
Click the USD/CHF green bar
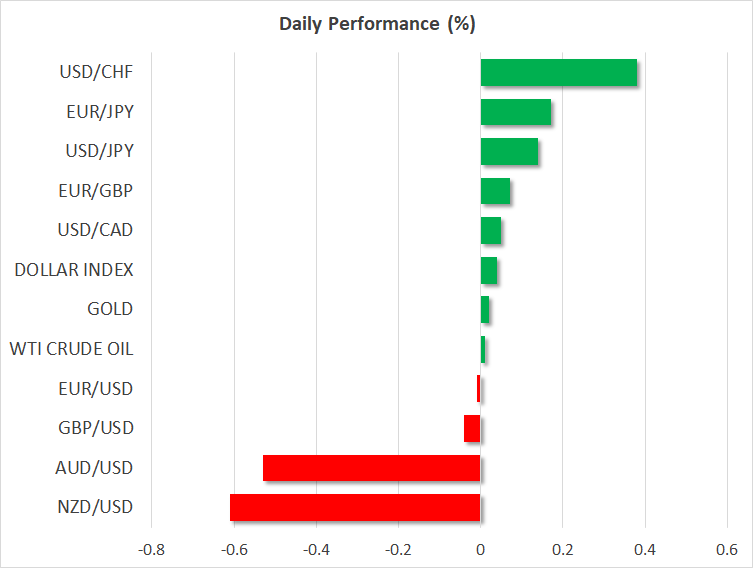558,72
